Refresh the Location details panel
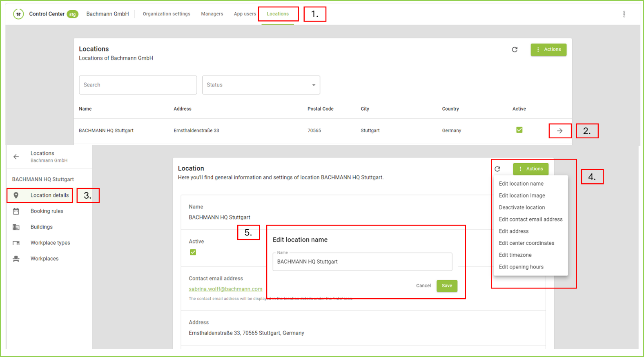The image size is (644, 357). (x=497, y=169)
